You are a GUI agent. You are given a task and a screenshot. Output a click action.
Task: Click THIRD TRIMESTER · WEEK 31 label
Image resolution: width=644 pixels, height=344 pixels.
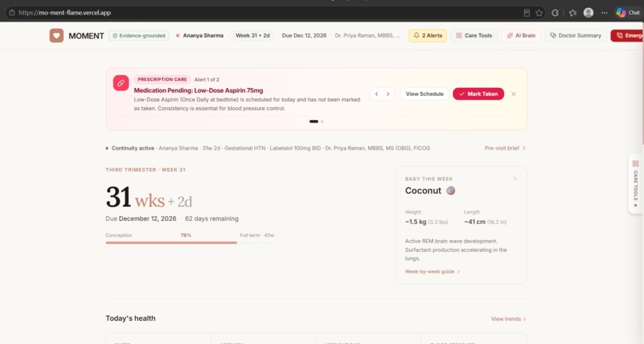tap(145, 170)
